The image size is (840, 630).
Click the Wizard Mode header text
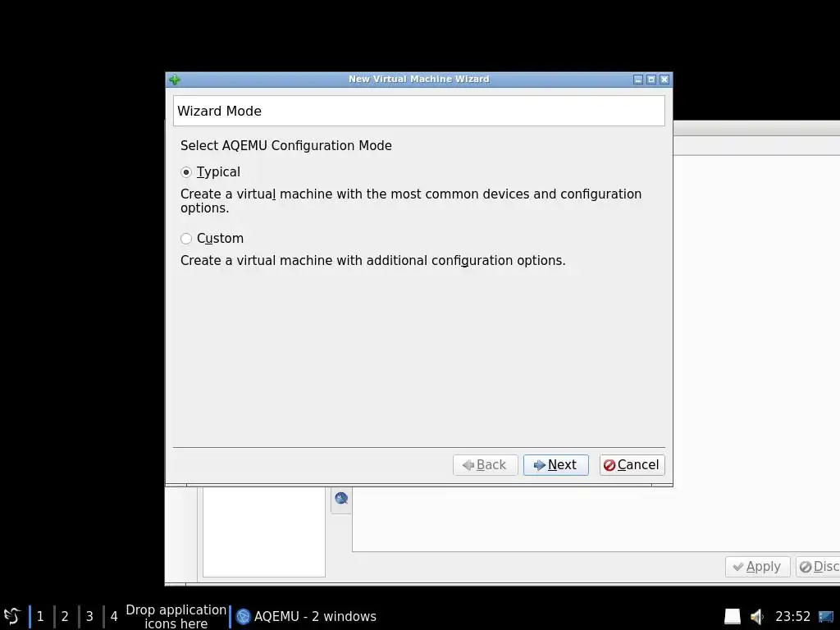pyautogui.click(x=220, y=111)
